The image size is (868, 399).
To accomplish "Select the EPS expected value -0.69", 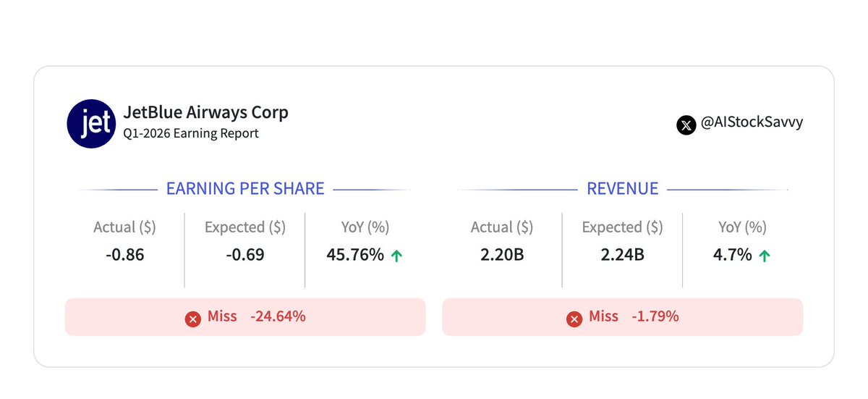I will (244, 255).
